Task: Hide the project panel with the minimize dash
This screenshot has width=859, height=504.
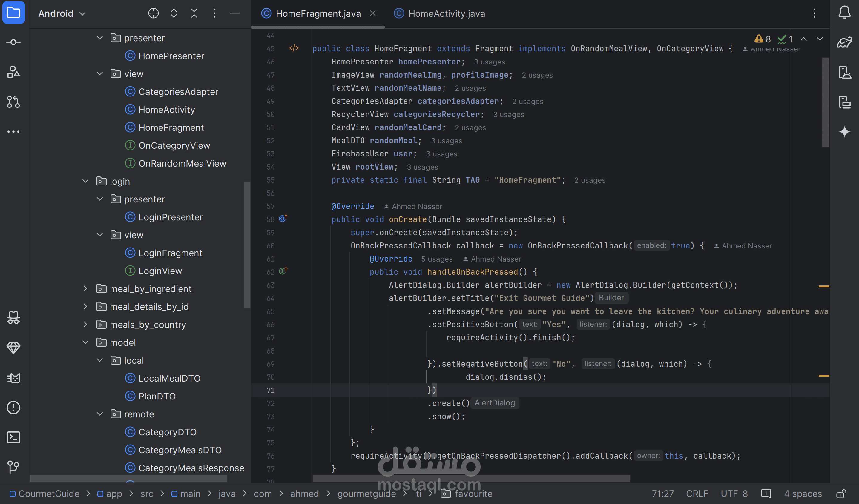Action: pyautogui.click(x=234, y=13)
